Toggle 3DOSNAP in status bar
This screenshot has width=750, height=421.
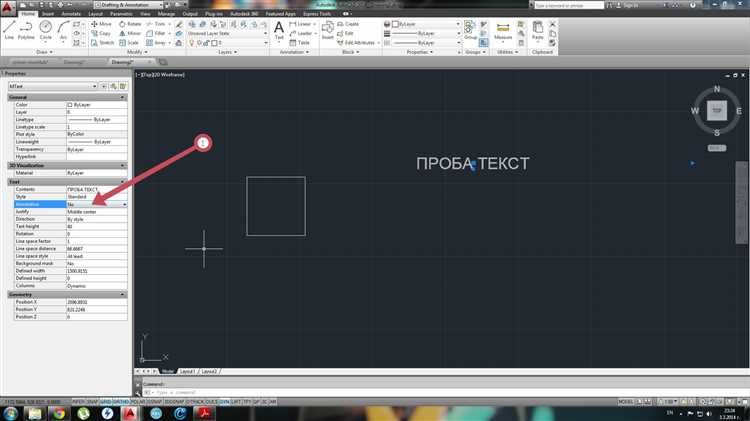point(174,402)
